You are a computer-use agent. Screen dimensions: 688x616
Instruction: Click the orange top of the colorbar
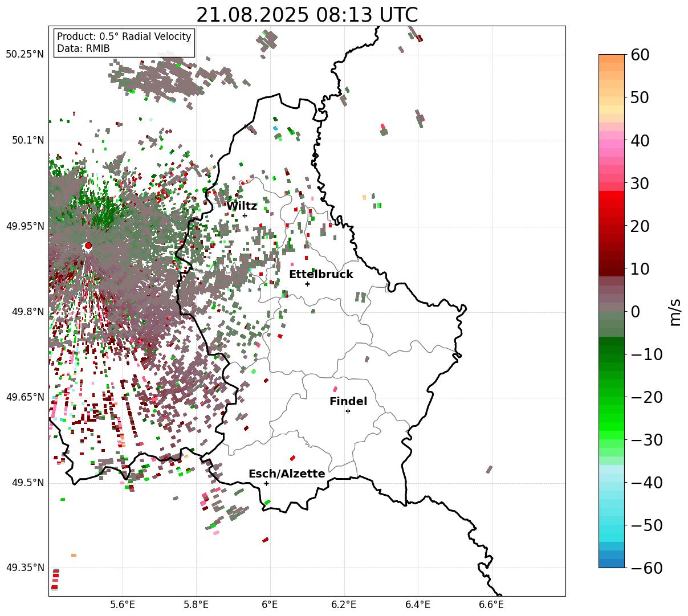click(612, 59)
